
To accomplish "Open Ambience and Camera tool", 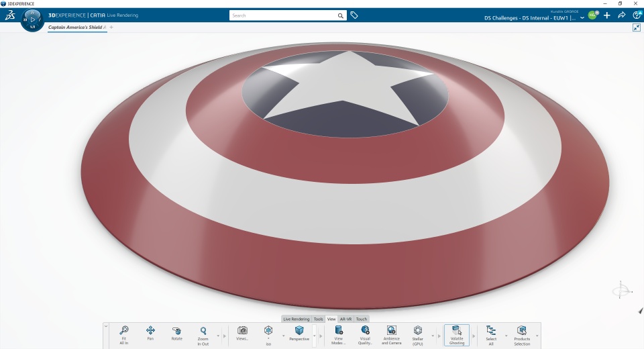I will point(391,335).
